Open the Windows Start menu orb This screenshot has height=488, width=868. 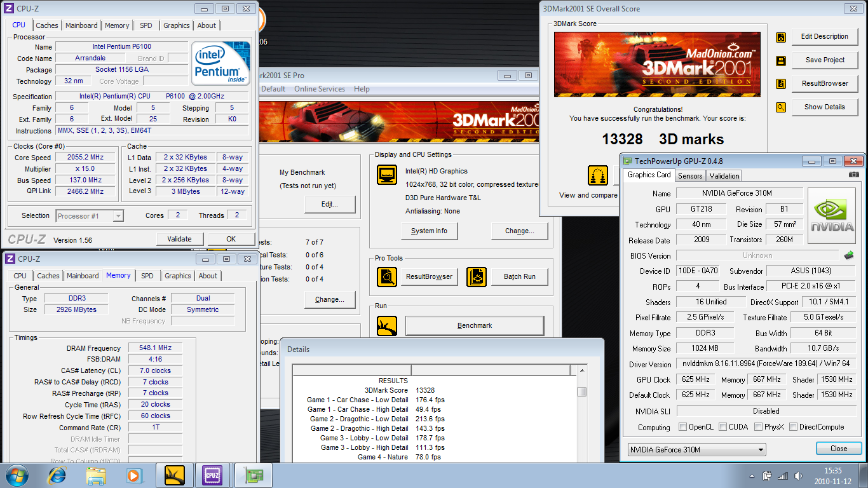click(17, 475)
